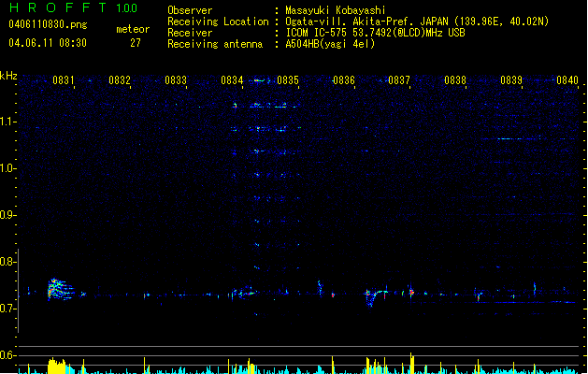Click the large meteor echo burst after 0831
This screenshot has width=588, height=374.
60,290
